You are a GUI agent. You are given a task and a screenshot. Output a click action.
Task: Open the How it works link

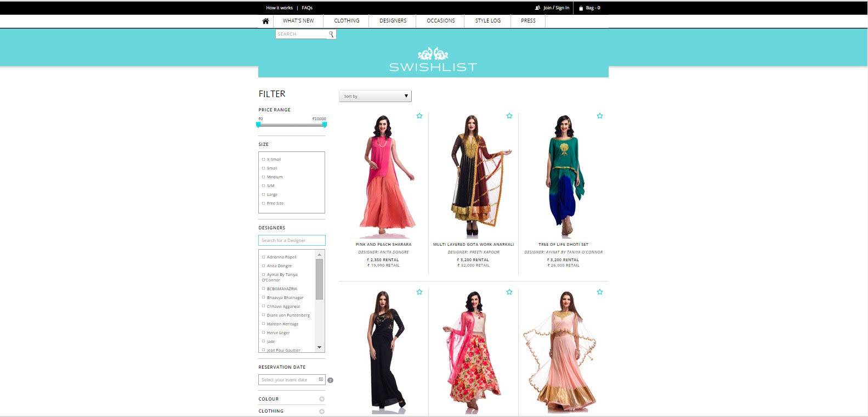click(280, 8)
